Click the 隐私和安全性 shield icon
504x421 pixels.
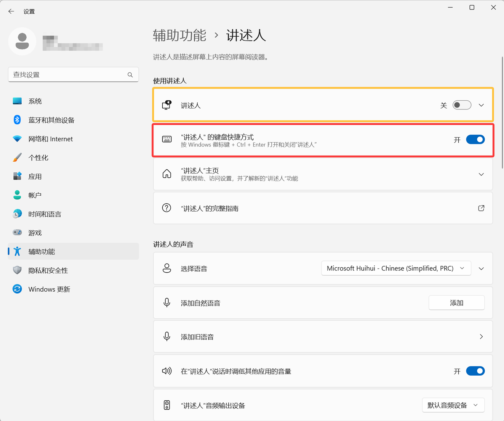point(17,270)
